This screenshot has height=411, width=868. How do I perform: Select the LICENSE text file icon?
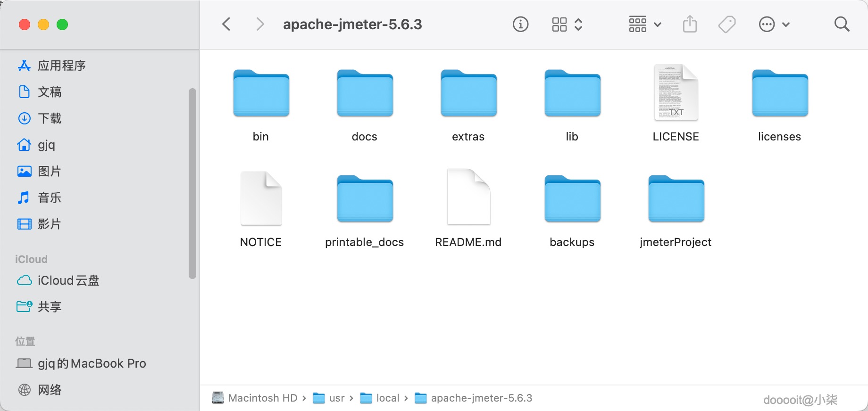[676, 92]
